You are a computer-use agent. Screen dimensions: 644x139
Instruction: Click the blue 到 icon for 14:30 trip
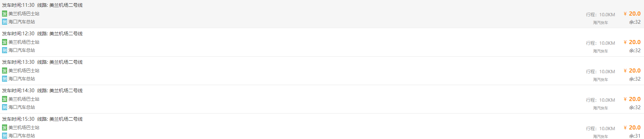4,107
